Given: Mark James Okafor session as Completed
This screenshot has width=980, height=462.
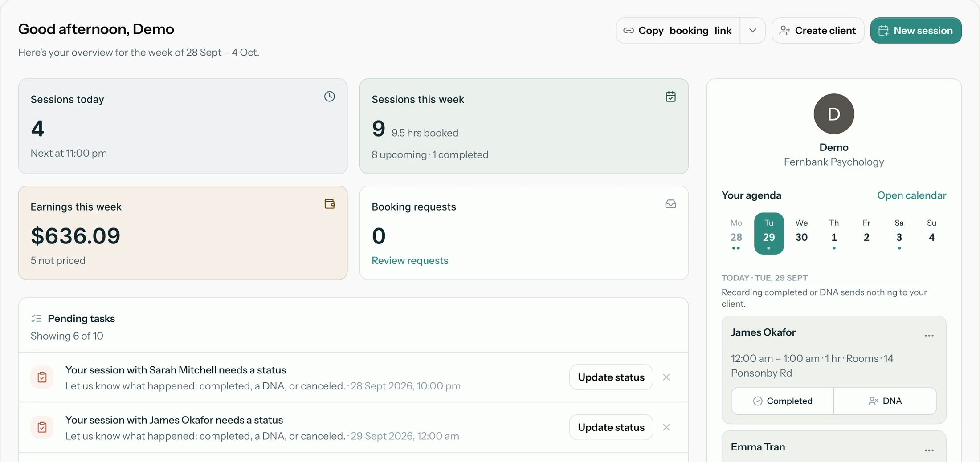Looking at the screenshot, I should (783, 401).
